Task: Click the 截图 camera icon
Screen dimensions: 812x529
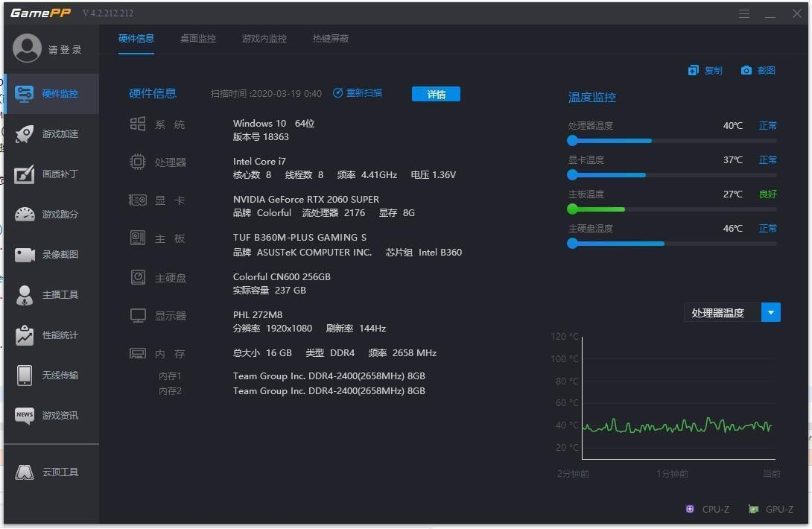Action: pos(746,70)
